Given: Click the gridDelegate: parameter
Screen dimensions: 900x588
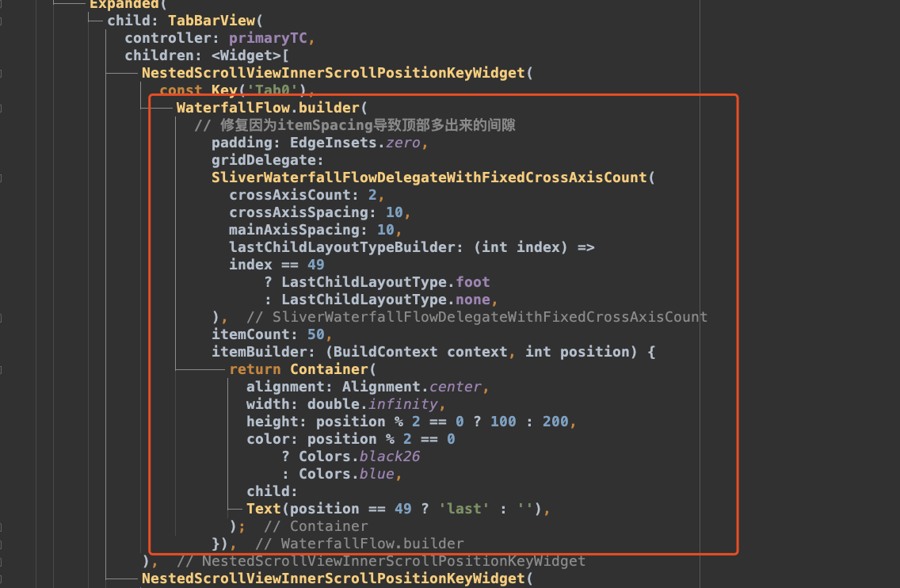Looking at the screenshot, I should click(268, 160).
